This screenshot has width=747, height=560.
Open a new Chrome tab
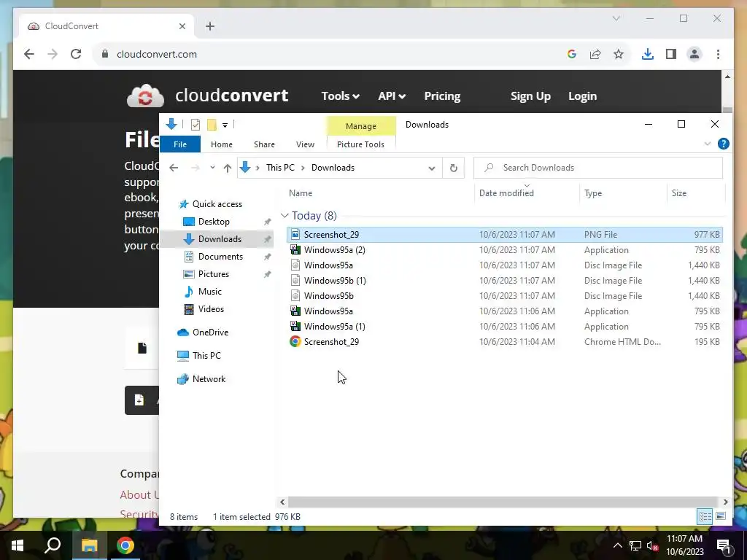pyautogui.click(x=210, y=26)
